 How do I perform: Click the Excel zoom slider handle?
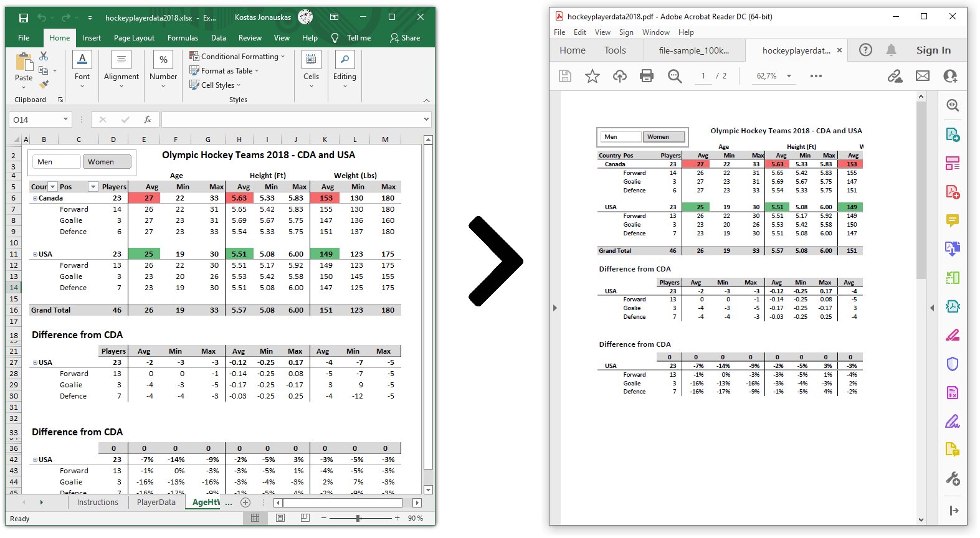click(358, 518)
